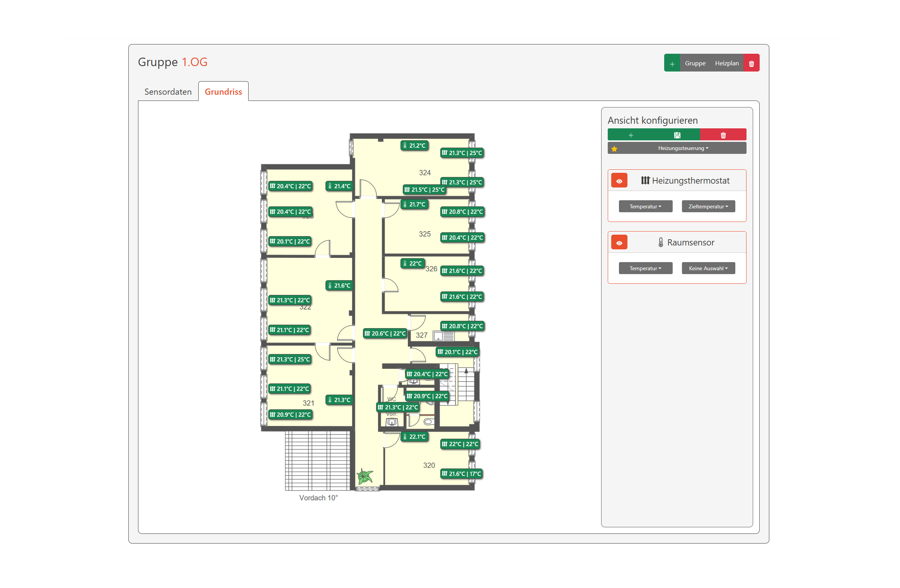Click the 21.2°C room sensor in room 324

pos(414,146)
